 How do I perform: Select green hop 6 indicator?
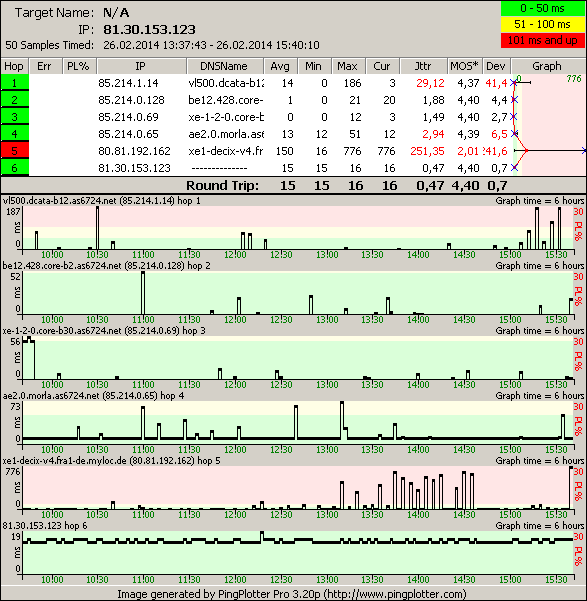click(15, 168)
